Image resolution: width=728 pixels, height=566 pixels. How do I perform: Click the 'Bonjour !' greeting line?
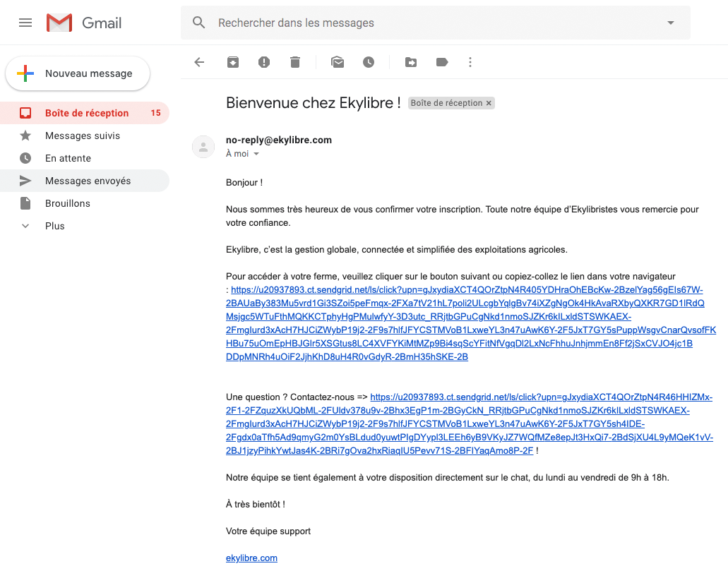[x=244, y=183]
